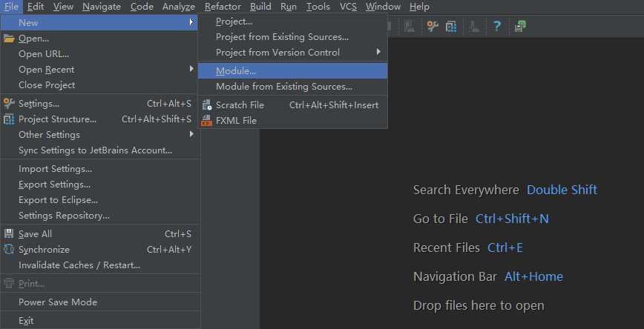Click the Synchronize refresh icon
Viewport: 644px width, 329px height.
pos(10,250)
